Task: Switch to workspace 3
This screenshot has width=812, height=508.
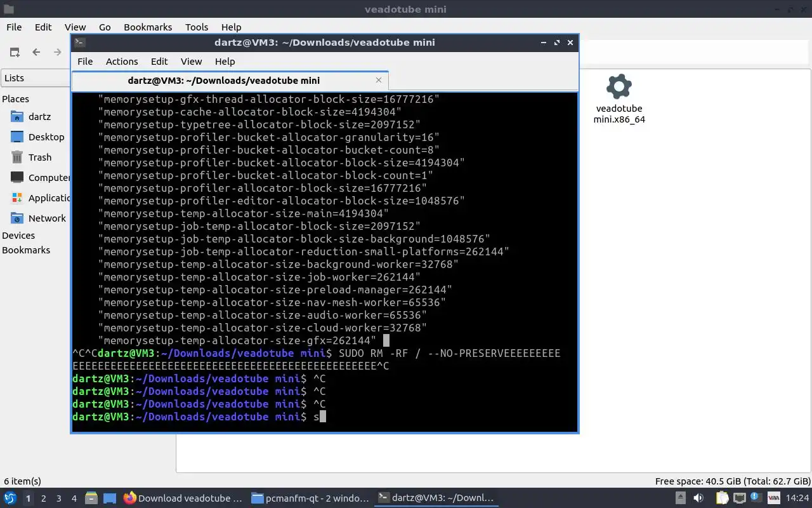Action: tap(59, 498)
